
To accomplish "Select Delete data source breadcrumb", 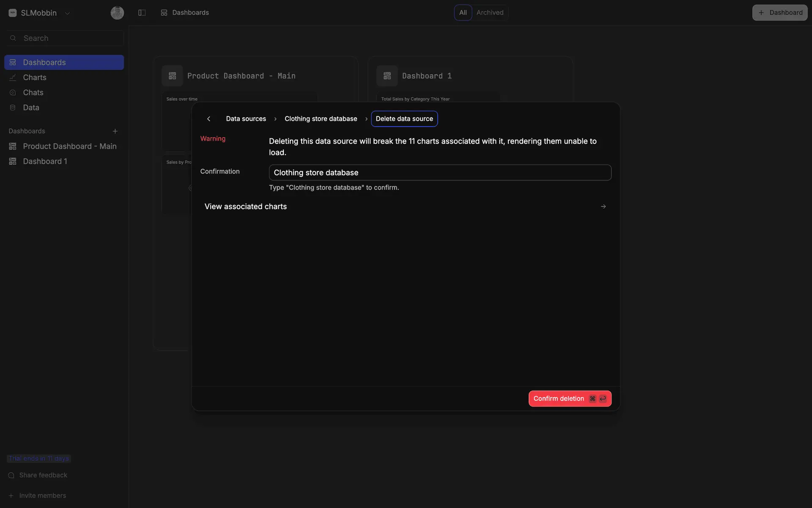I will [x=404, y=119].
